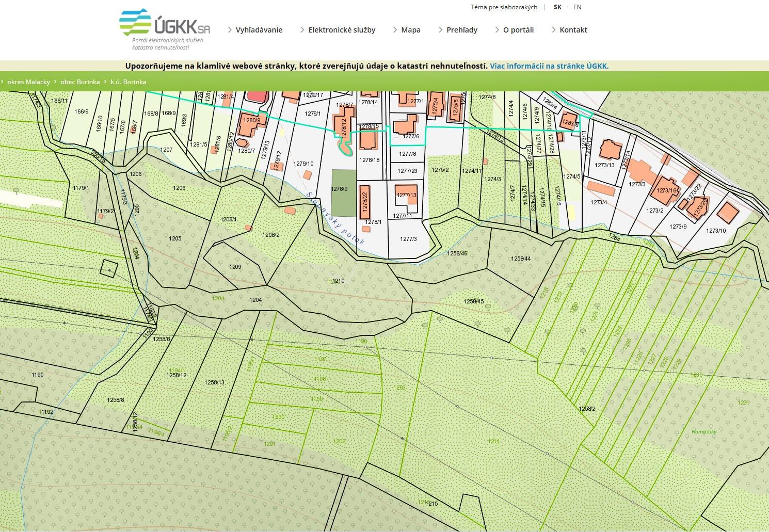The width and height of the screenshot is (769, 532).
Task: Click parcel label 1273/10
Action: point(716,231)
